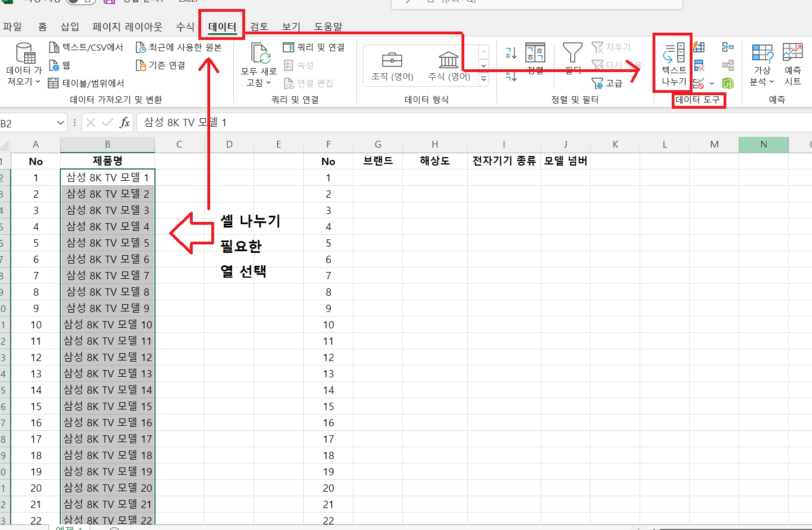
Task: Open the Page Layout (페이지 레이아웃) tab
Action: coord(127,26)
